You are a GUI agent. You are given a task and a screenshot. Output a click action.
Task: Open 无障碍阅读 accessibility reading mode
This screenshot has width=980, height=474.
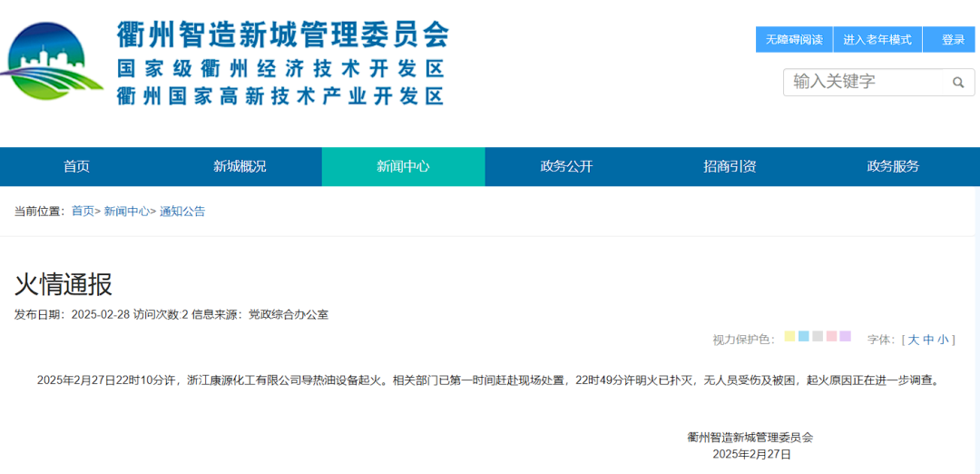click(794, 39)
